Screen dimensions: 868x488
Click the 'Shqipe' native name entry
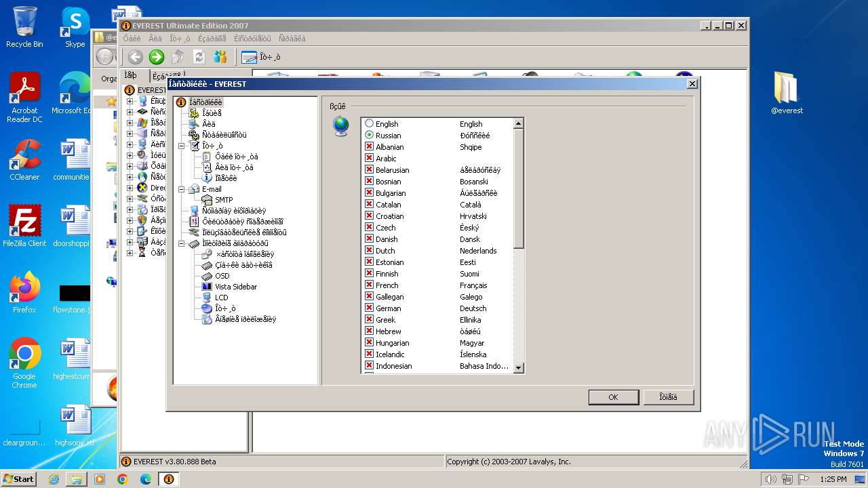click(471, 147)
